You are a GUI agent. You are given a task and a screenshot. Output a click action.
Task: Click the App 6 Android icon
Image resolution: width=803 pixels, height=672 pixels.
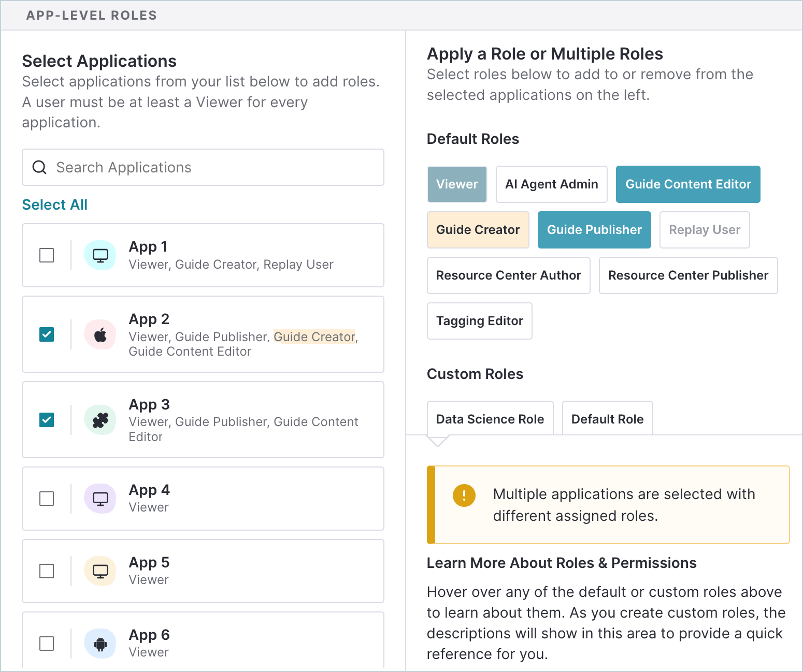click(100, 644)
